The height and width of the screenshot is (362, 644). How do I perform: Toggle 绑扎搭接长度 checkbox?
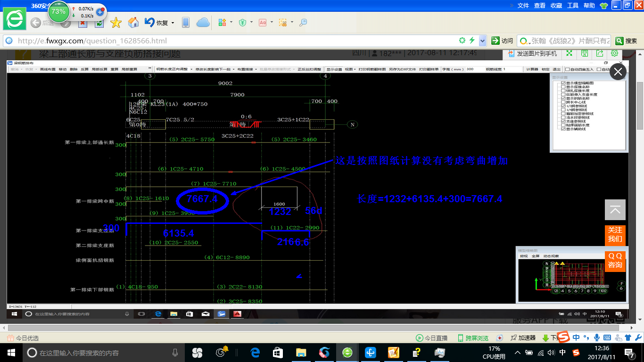pos(563,90)
